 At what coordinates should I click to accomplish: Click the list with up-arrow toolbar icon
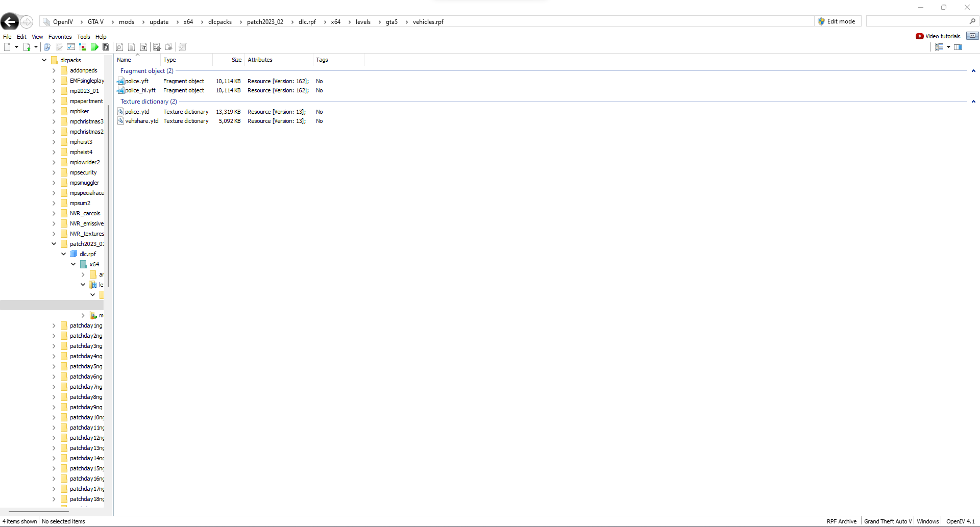pos(157,47)
